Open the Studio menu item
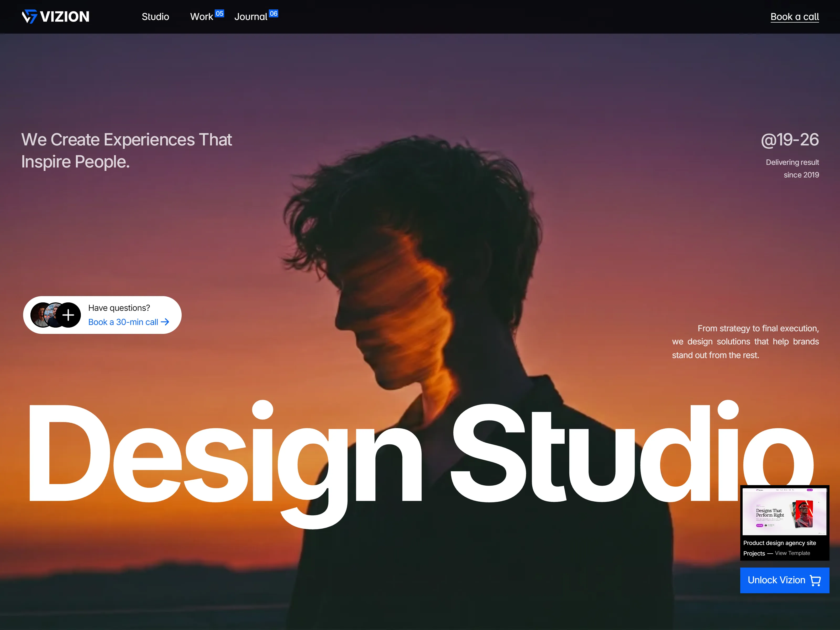This screenshot has height=630, width=840. [x=155, y=17]
